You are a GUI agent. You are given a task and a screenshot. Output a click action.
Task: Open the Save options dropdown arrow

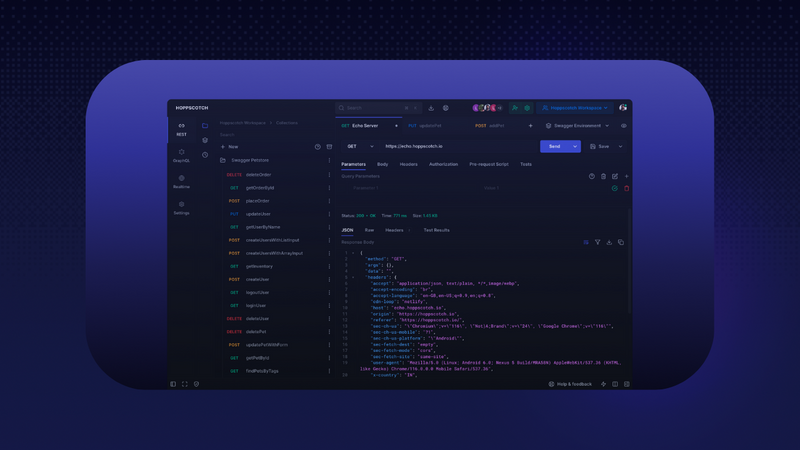point(620,146)
